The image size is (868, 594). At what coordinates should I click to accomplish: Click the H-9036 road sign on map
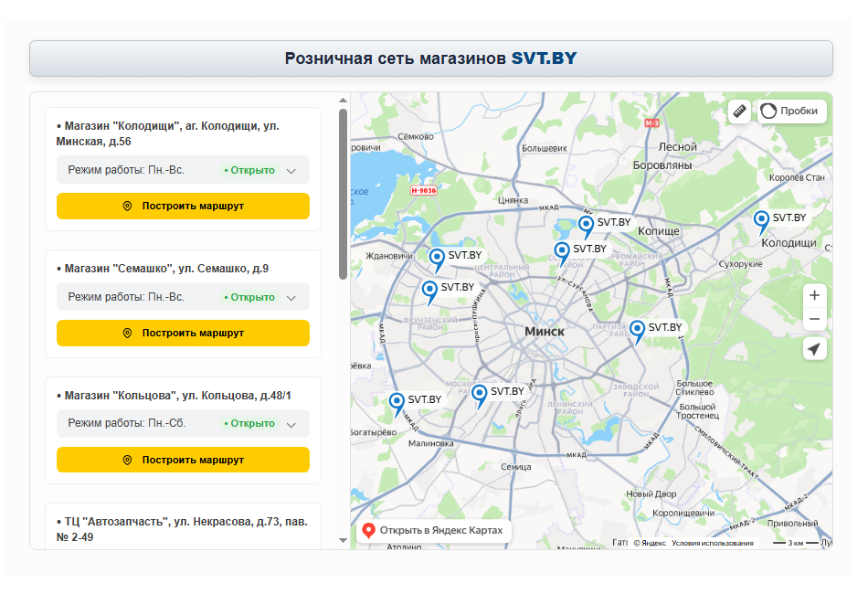click(423, 190)
